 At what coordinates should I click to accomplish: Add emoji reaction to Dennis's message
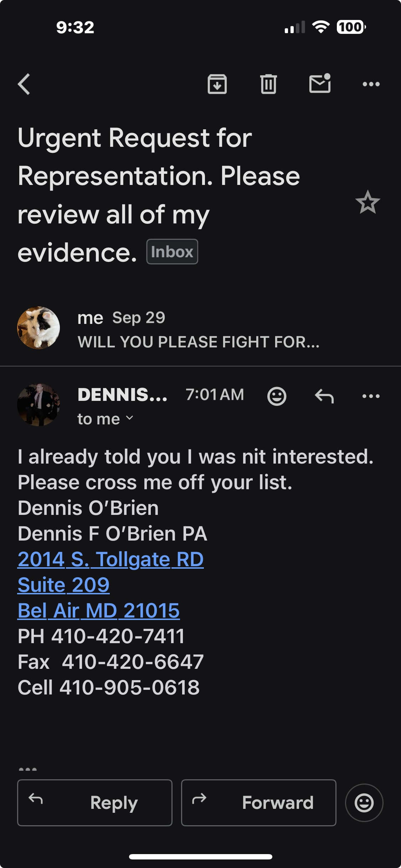277,396
